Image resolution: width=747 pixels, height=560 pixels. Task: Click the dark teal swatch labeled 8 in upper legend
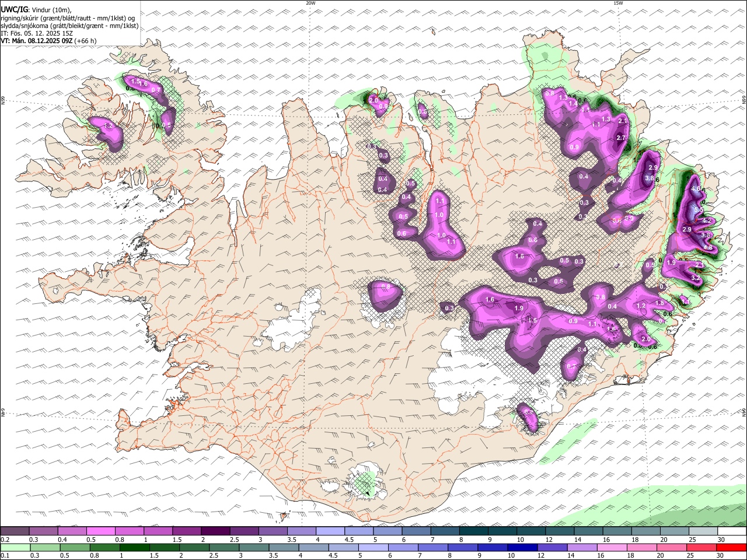(x=473, y=531)
